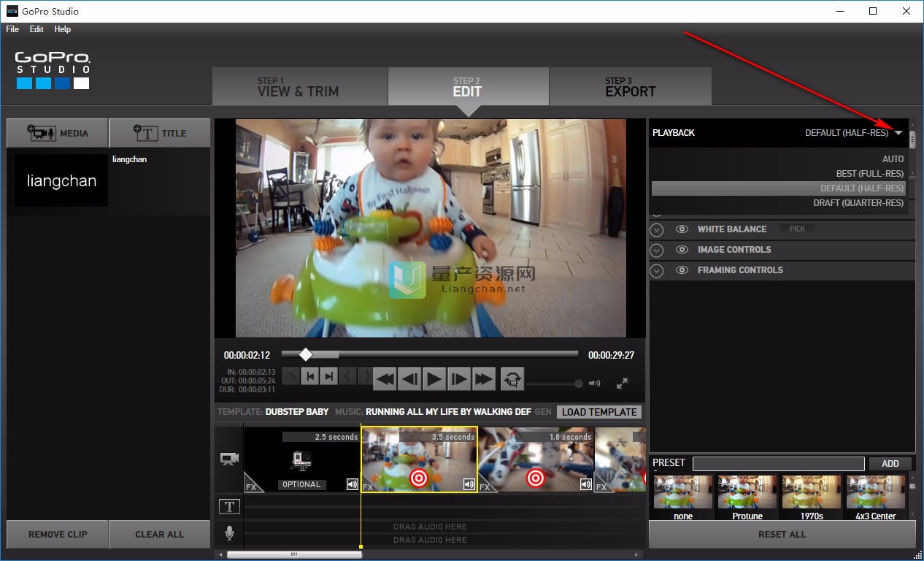924x561 pixels.
Task: Click the fast forward double-arrow button
Action: [x=484, y=378]
